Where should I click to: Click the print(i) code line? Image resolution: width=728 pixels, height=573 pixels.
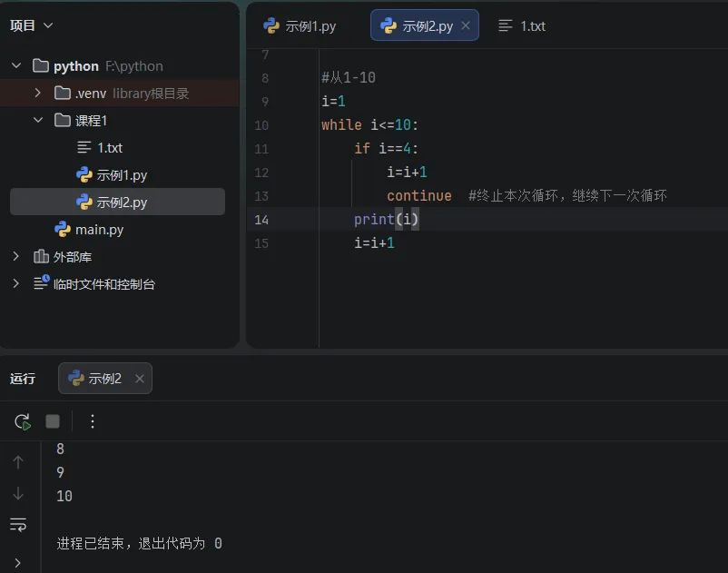click(387, 219)
